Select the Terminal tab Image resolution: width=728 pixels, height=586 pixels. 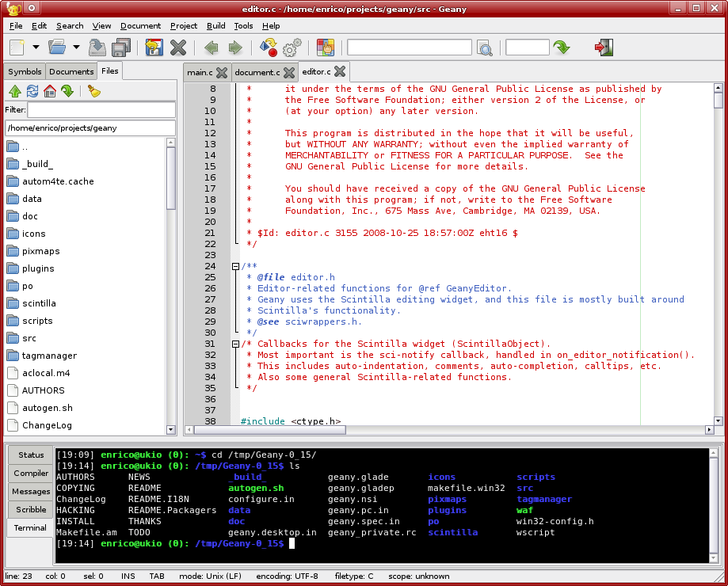click(30, 528)
